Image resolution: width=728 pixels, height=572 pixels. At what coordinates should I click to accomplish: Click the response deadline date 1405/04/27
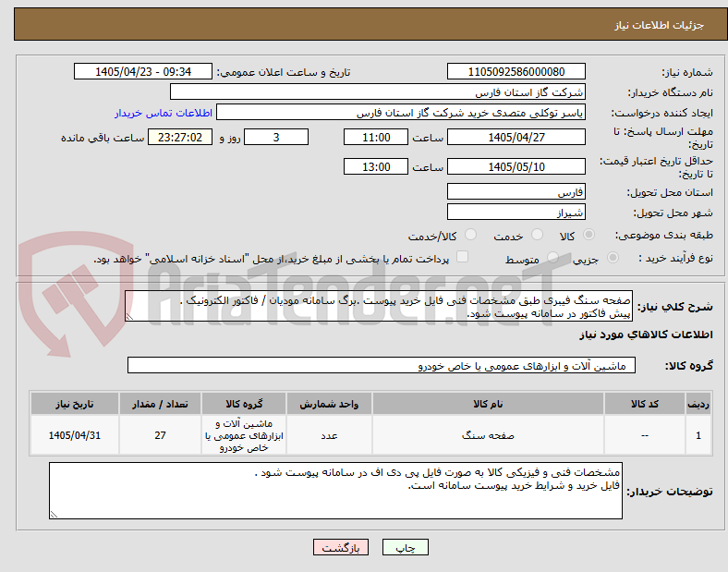516,137
